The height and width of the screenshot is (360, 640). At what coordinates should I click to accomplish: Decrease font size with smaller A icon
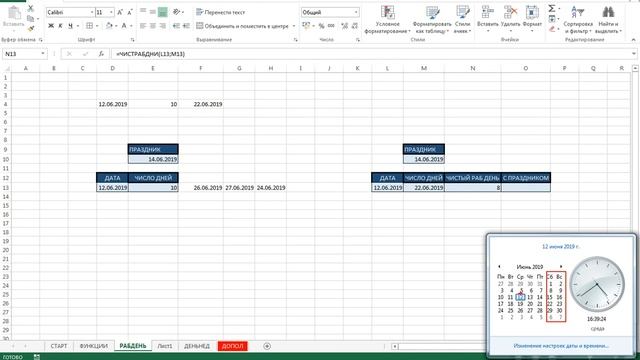[x=130, y=13]
